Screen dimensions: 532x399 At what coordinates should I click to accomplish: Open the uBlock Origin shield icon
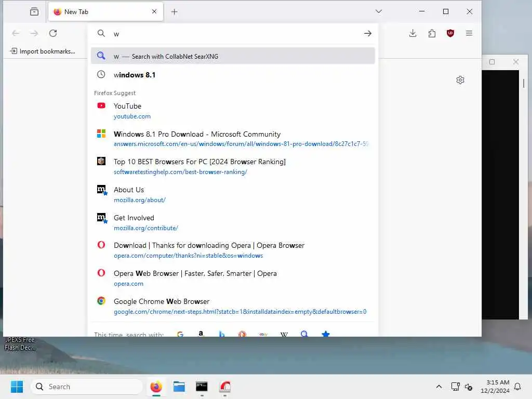[450, 33]
